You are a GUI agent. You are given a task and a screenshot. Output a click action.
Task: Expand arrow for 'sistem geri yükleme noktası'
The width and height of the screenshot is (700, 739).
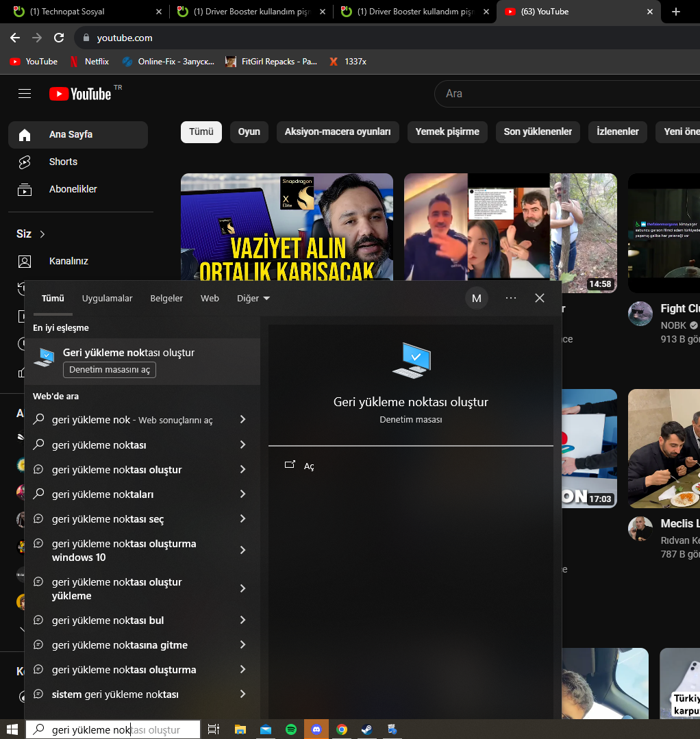pos(242,694)
